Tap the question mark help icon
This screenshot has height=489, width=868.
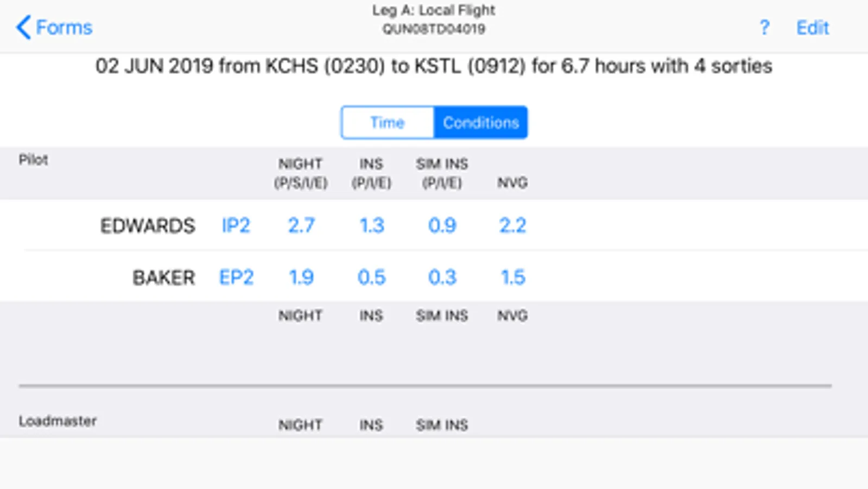pos(764,27)
